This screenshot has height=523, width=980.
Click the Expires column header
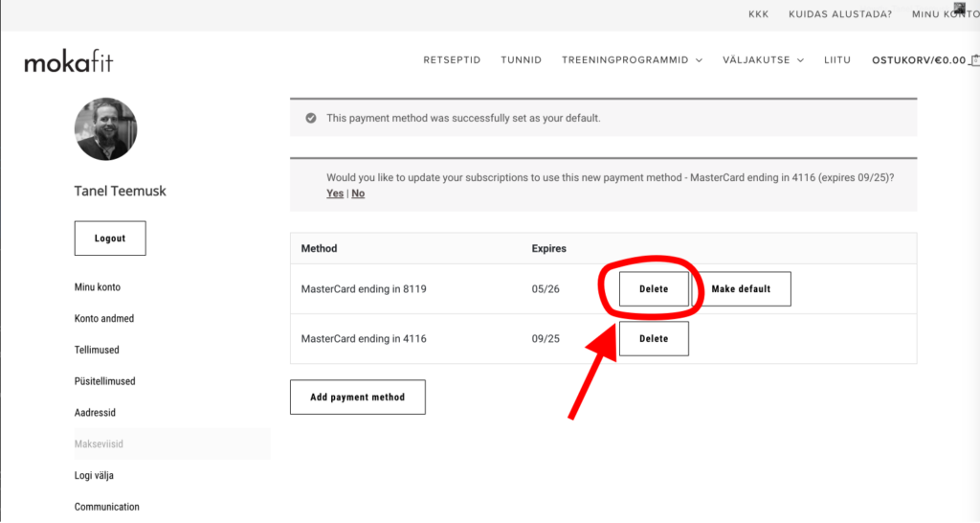(548, 248)
